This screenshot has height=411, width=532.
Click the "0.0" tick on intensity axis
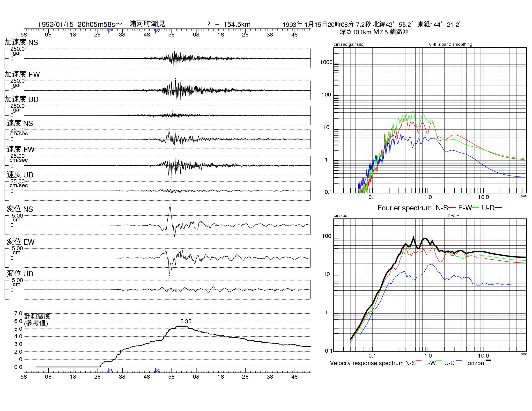pyautogui.click(x=18, y=367)
